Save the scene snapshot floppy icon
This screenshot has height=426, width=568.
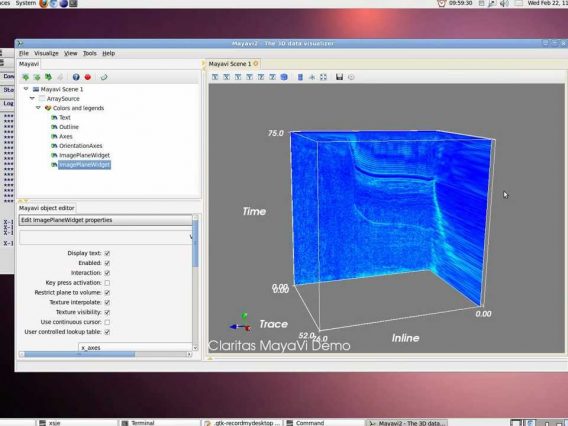click(339, 77)
